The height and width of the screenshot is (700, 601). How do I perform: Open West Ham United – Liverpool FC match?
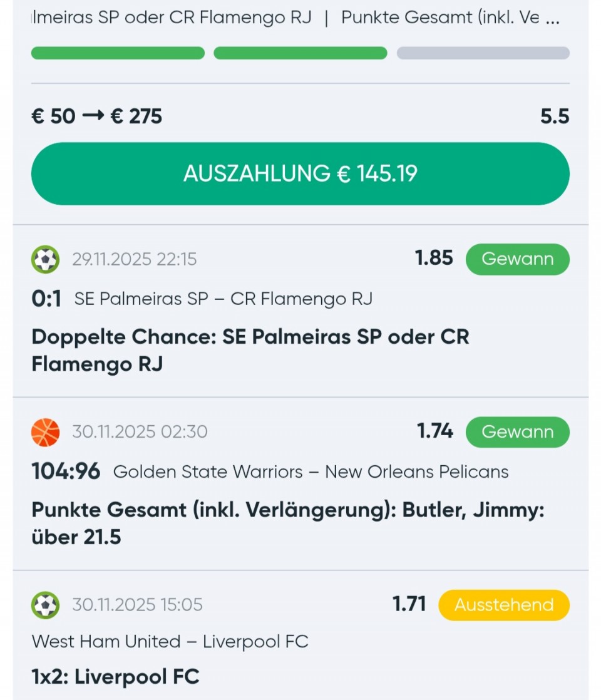coord(170,642)
